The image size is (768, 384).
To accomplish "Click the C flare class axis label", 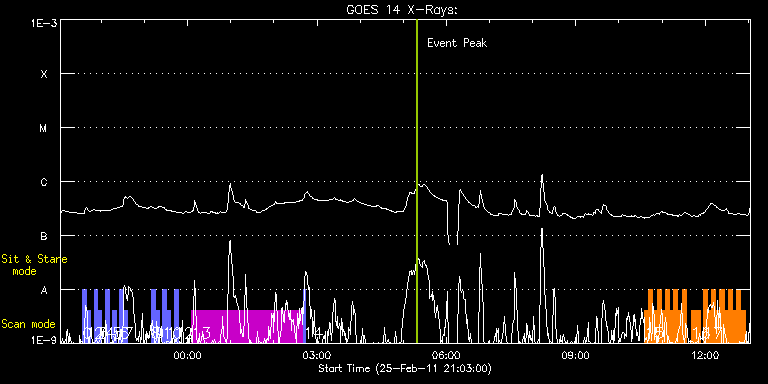I will (44, 182).
